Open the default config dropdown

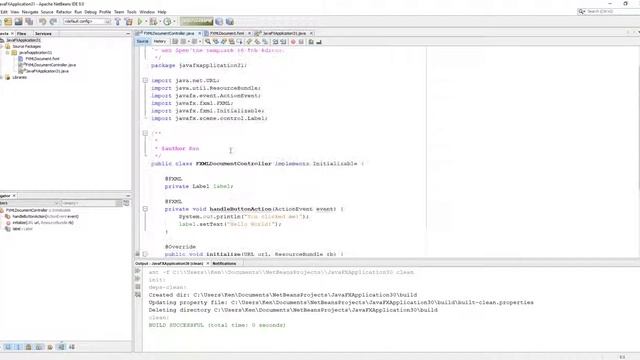pos(87,21)
